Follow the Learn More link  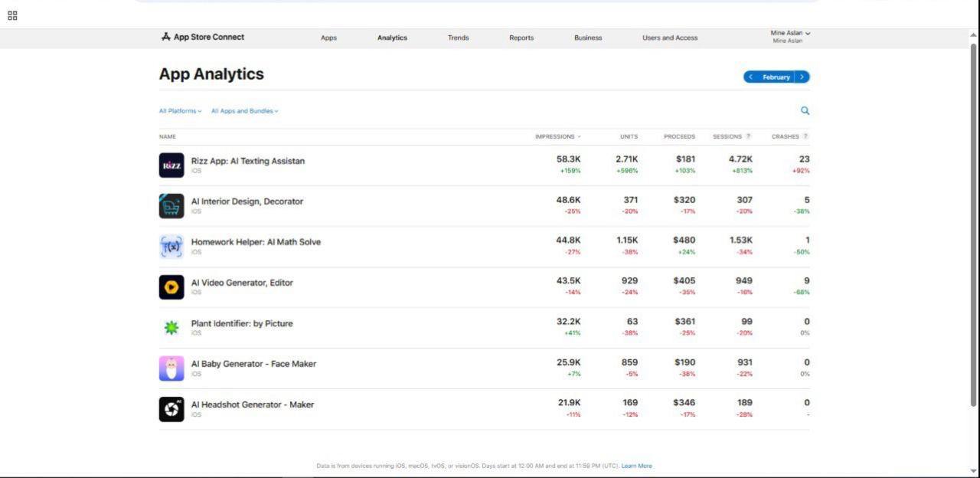click(x=636, y=466)
